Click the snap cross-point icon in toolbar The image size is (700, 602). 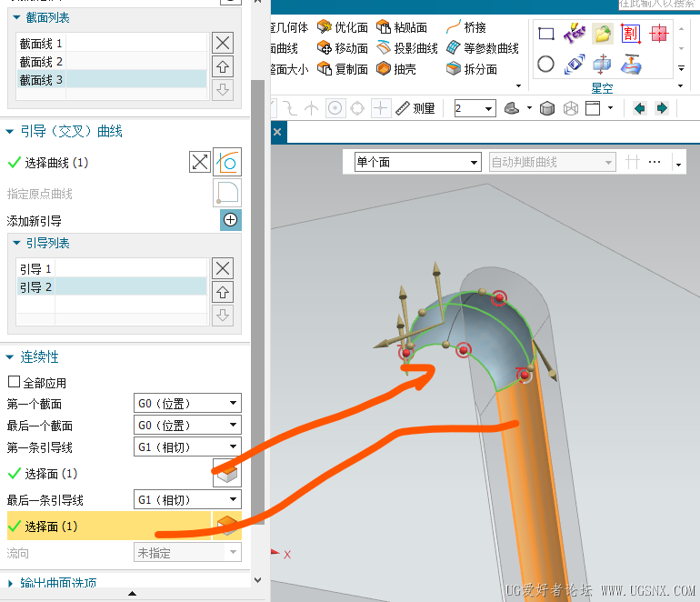[x=380, y=108]
